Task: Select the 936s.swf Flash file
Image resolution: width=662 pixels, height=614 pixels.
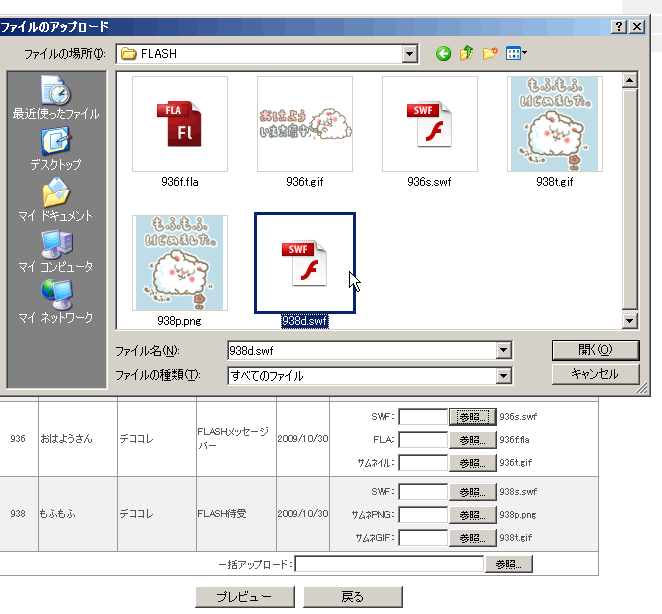Action: [x=430, y=124]
